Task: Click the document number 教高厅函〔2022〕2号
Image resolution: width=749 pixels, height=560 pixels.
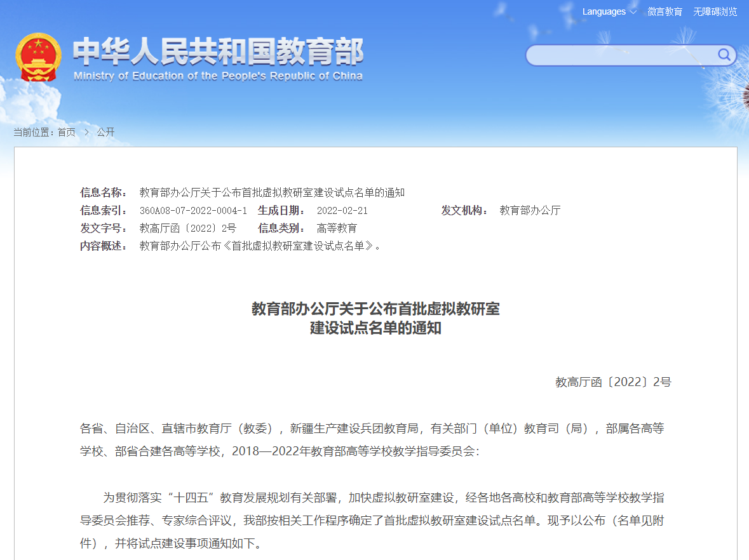Action: 189,228
